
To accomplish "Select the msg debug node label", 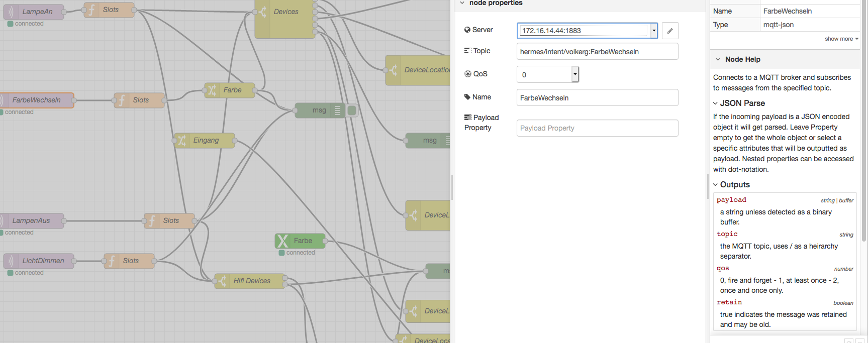I will (x=319, y=110).
